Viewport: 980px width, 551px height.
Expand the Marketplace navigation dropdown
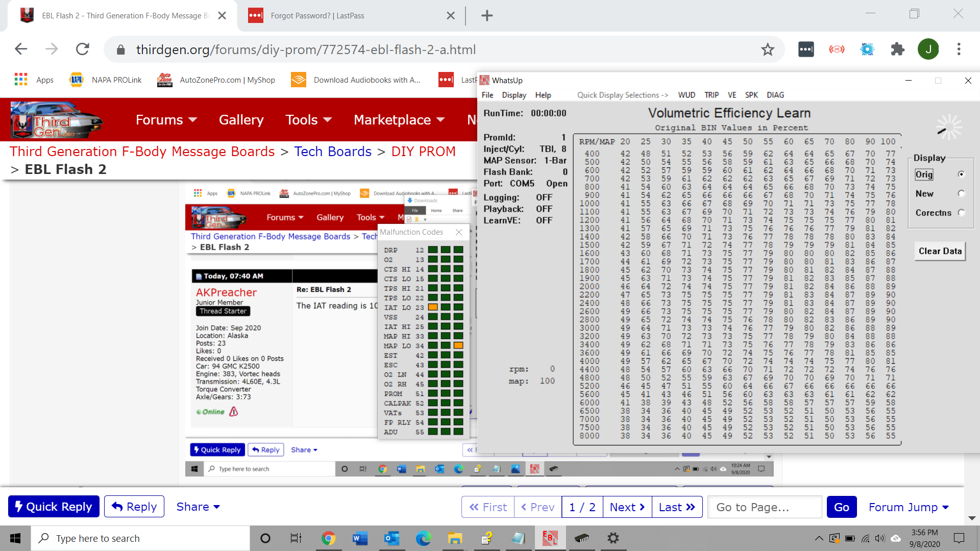[399, 120]
